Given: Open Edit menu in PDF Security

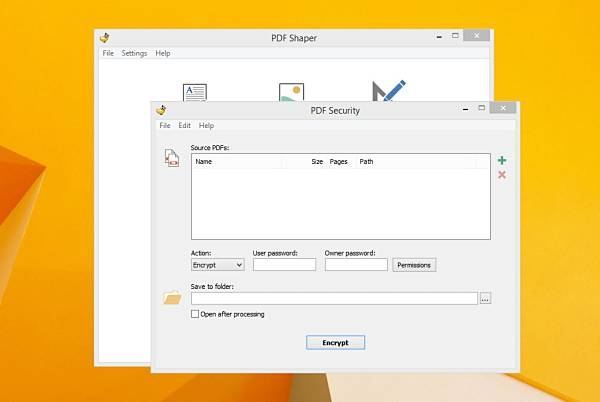Looking at the screenshot, I should point(184,125).
